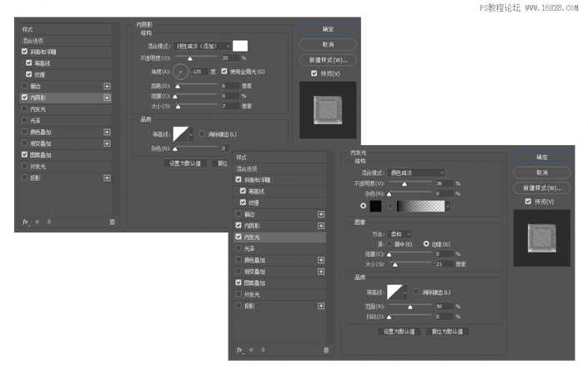
Task: Click plus icon beside 投影, Inner Shadow dialog
Action: coord(107,178)
